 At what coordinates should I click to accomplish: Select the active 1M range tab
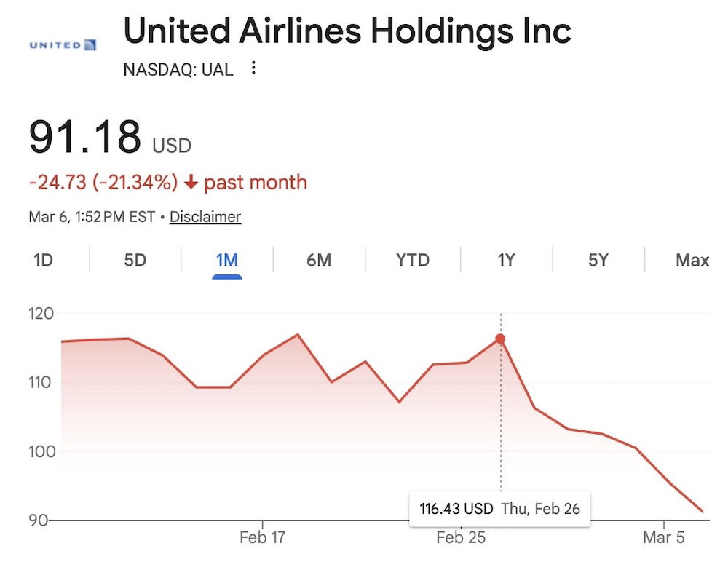point(227,260)
